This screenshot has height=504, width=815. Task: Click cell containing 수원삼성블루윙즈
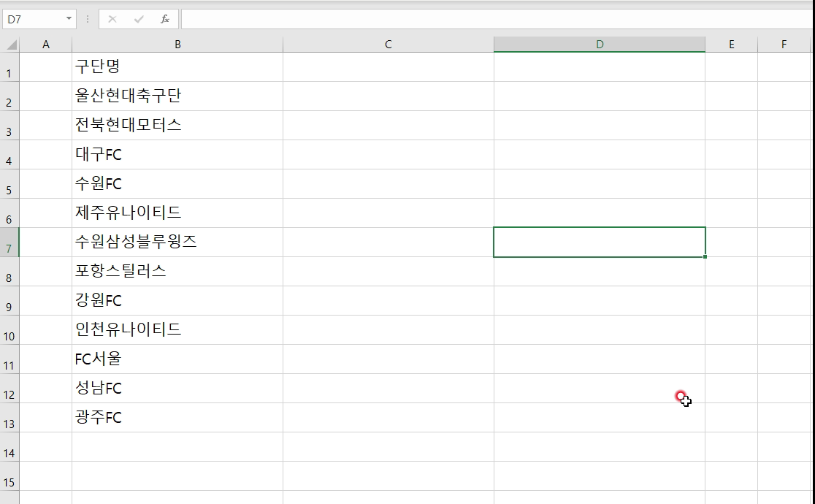click(x=177, y=242)
